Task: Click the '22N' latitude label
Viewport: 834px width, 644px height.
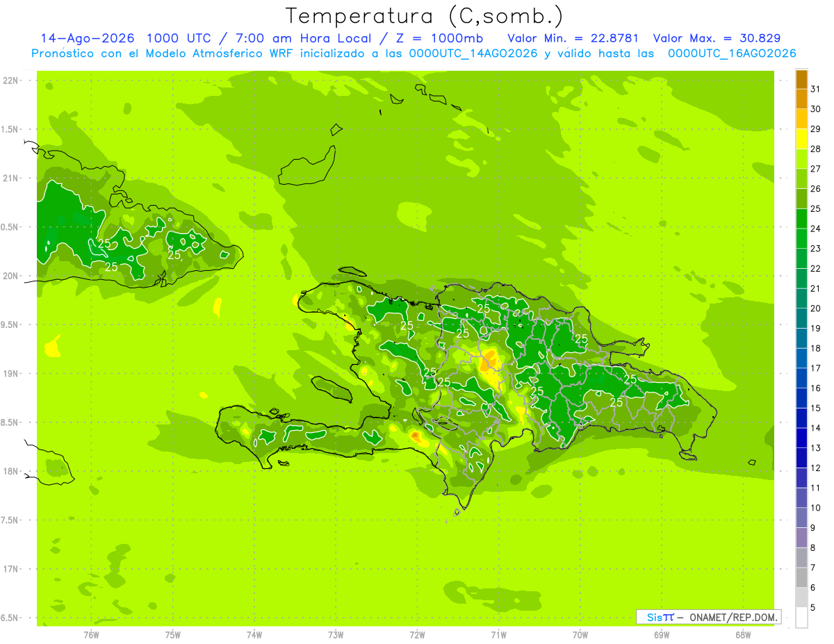Action: 10,81
